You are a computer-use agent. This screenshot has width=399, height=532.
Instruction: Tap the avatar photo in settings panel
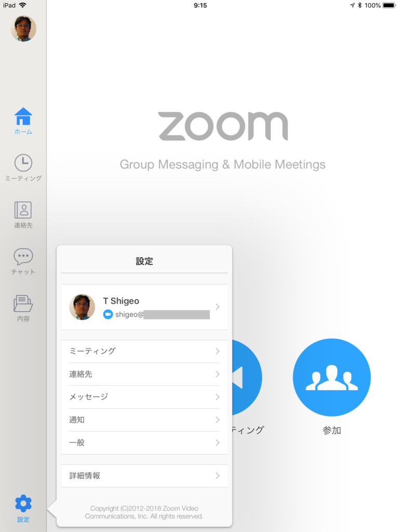[82, 307]
